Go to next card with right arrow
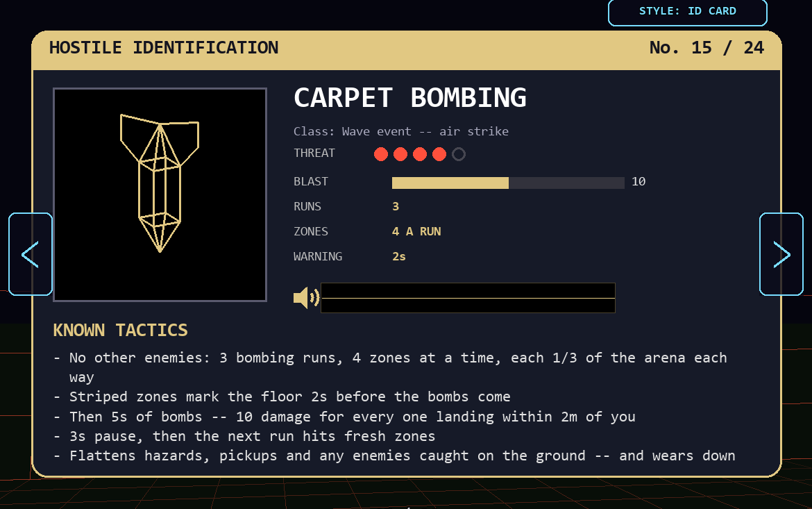The height and width of the screenshot is (509, 812). pos(781,254)
